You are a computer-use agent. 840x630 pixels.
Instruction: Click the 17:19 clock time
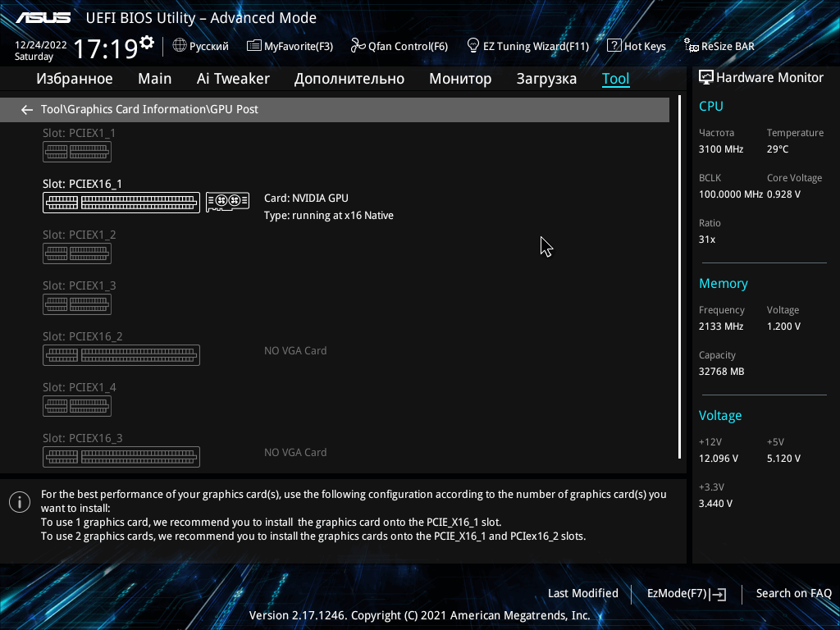106,48
